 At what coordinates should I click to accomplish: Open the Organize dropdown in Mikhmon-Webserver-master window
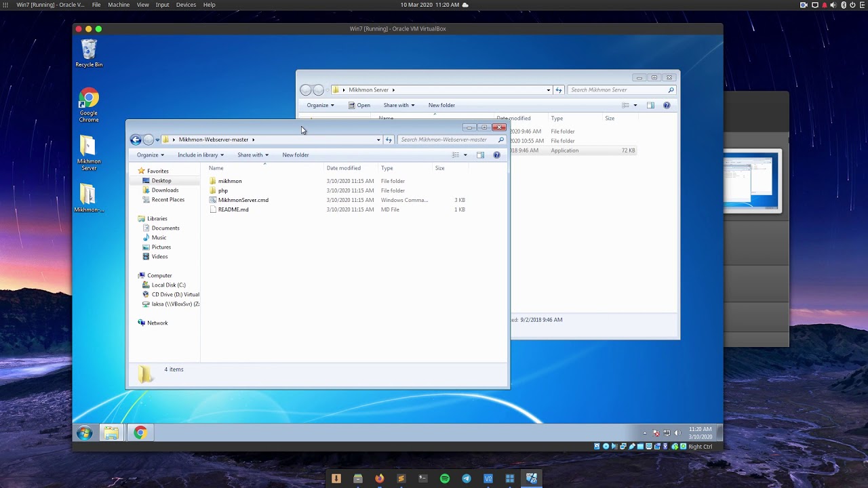(151, 155)
